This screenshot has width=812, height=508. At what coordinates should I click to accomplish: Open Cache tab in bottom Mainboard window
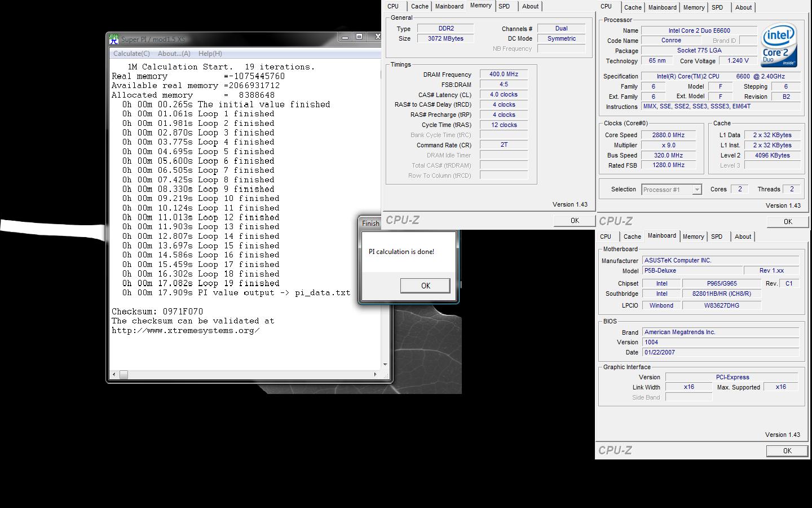[x=632, y=237]
